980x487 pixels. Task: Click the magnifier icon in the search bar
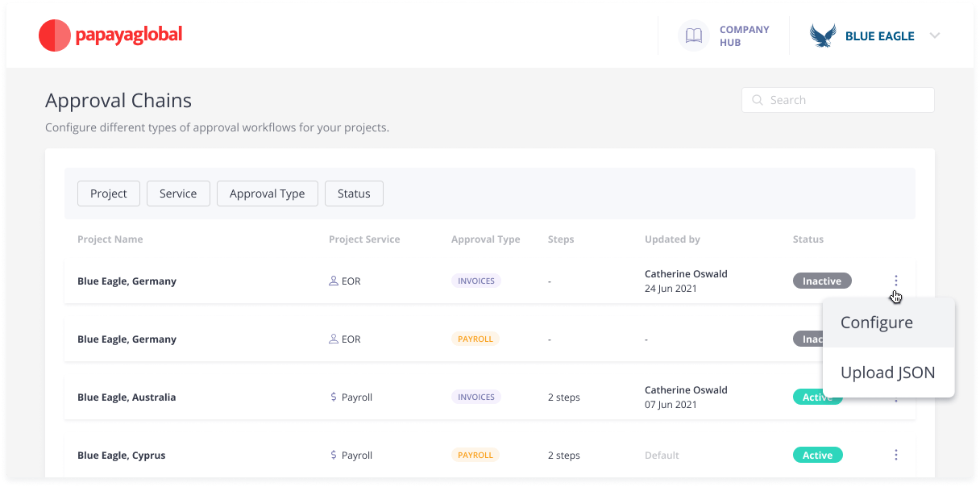tap(758, 99)
